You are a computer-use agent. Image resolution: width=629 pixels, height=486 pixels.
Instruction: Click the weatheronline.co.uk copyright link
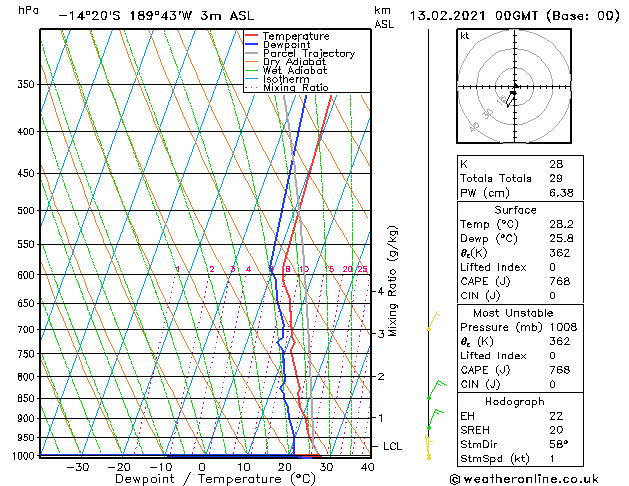(x=524, y=479)
